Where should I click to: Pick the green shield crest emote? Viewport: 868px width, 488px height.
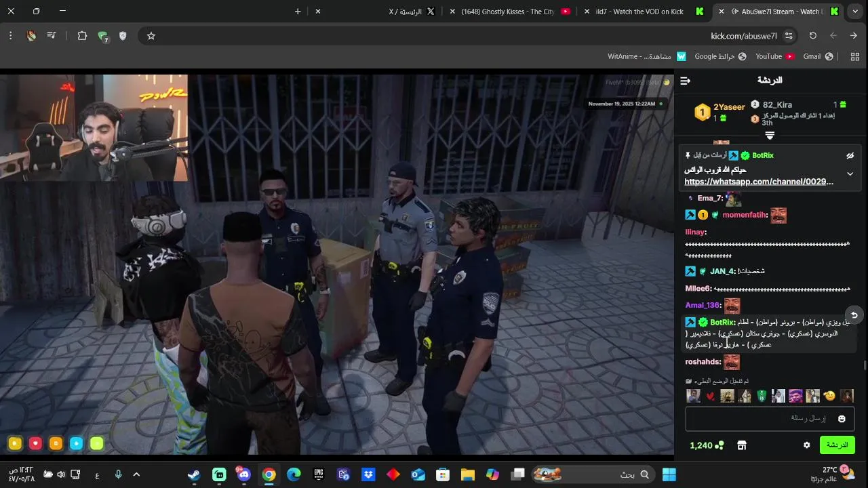(761, 396)
